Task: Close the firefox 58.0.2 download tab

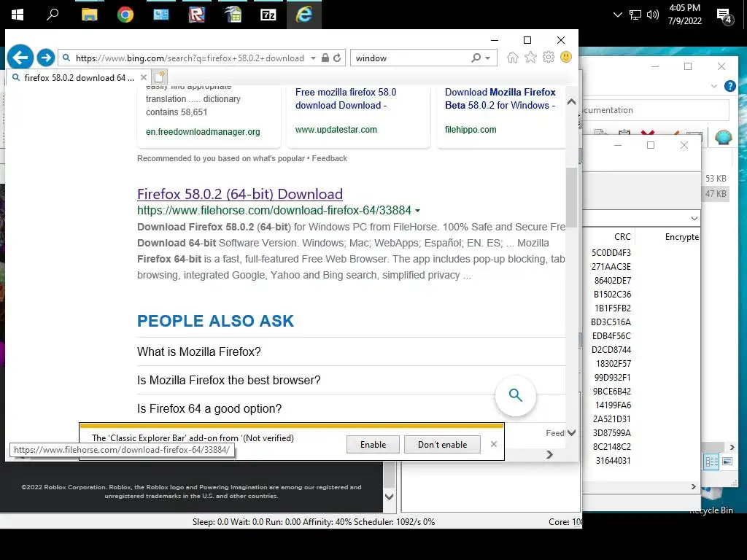Action: 144,77
